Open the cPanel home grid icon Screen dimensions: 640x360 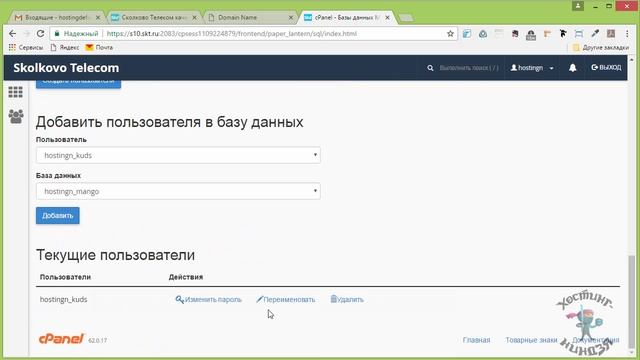(x=16, y=92)
